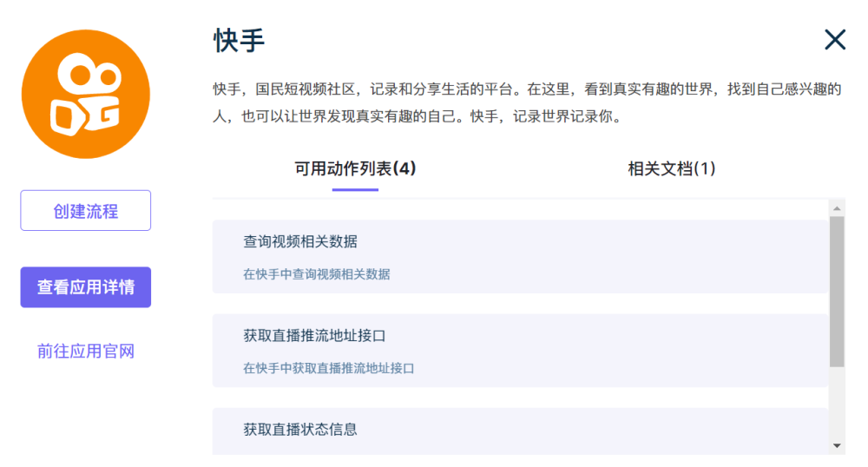Viewport: 868px width, 467px height.
Task: Click the action list scrollbar thumb
Action: coord(837,292)
